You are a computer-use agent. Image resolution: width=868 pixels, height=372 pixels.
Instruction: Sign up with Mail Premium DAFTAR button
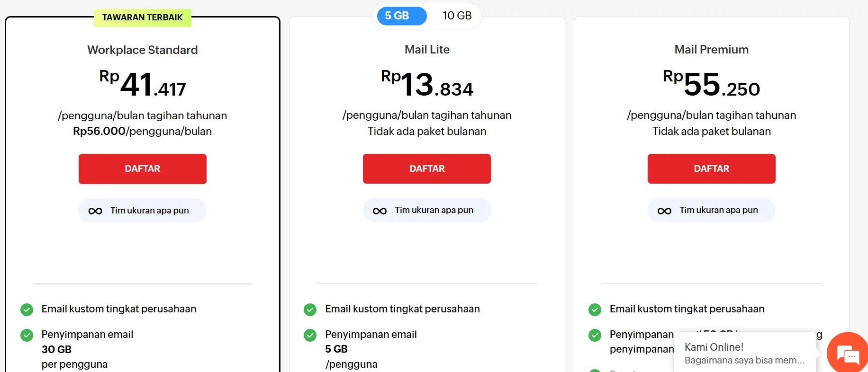point(711,168)
